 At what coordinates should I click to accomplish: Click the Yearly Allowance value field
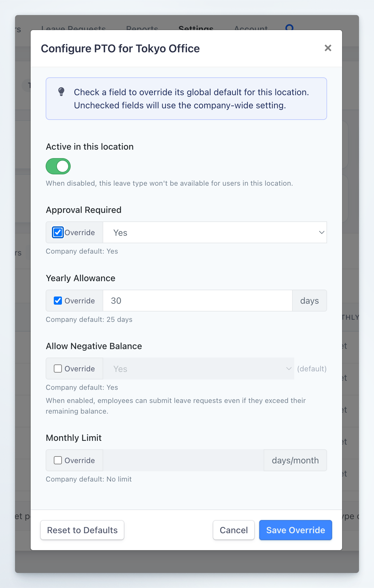198,300
